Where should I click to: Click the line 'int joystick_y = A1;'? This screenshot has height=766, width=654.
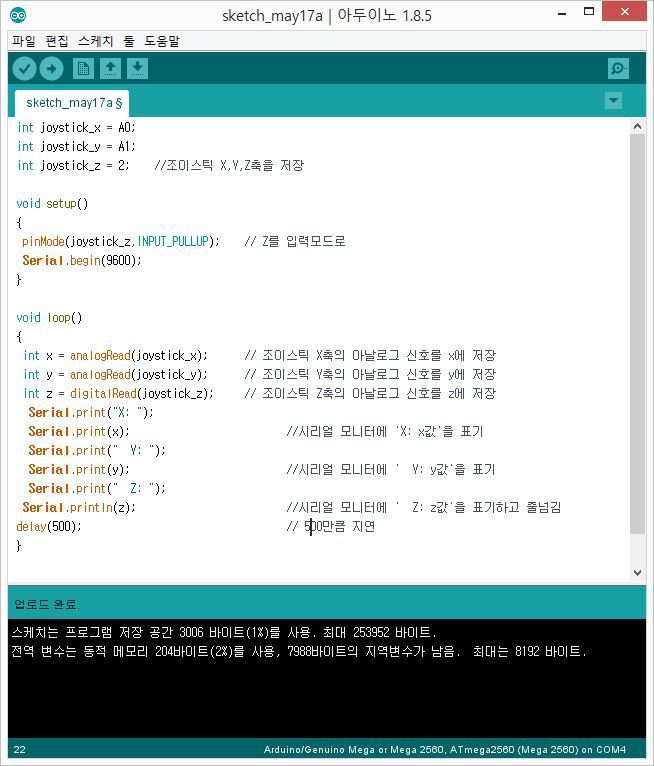pos(76,147)
